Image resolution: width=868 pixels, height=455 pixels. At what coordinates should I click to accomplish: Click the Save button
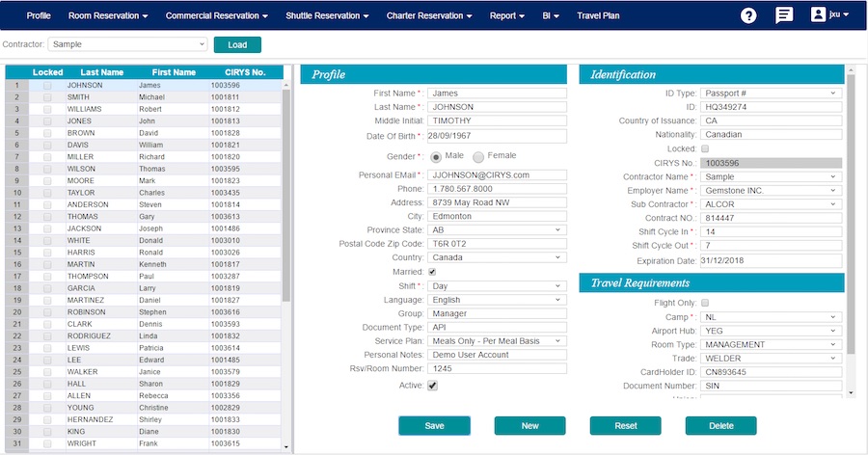434,426
